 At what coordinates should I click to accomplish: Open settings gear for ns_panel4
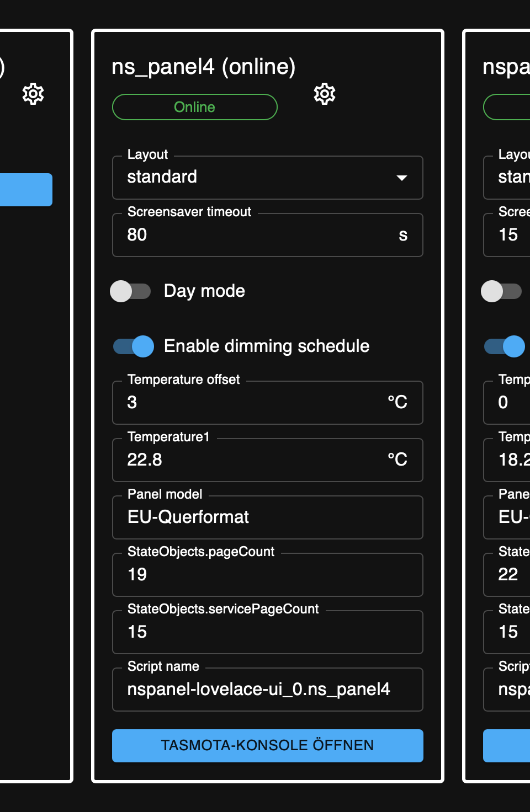(x=325, y=94)
